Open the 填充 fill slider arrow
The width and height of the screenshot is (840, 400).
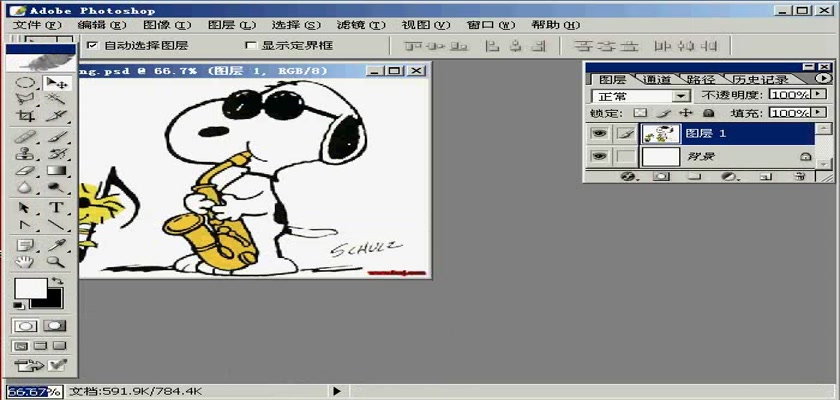click(817, 112)
